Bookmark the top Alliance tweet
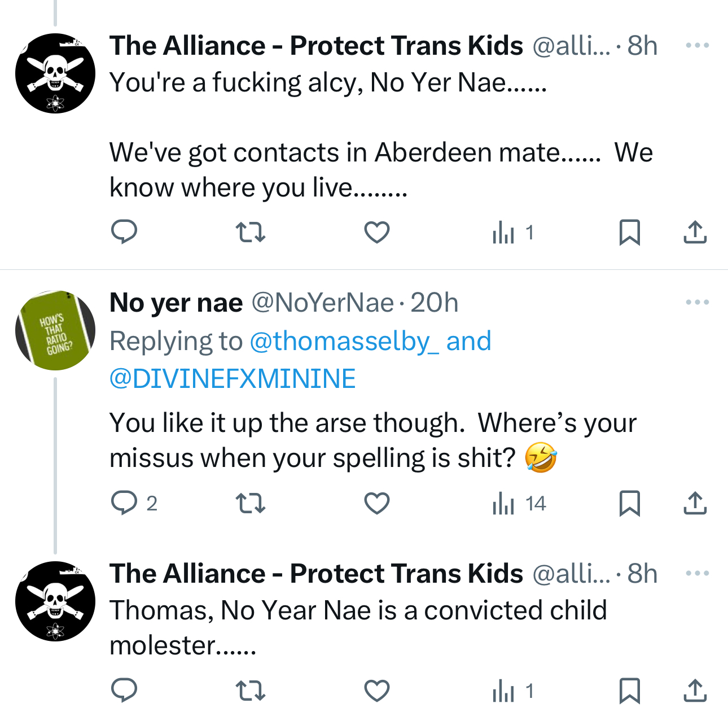 [x=629, y=232]
